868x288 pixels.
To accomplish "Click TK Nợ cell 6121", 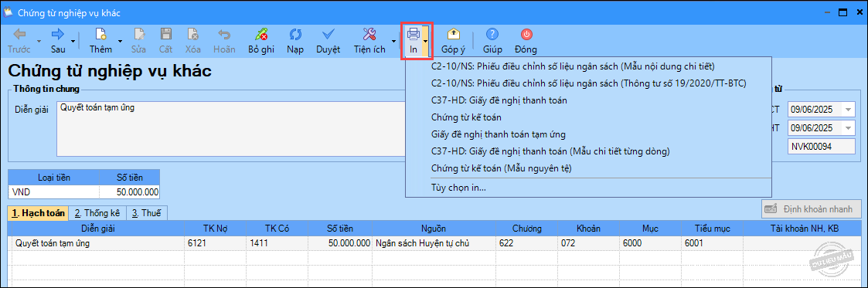I will click(x=216, y=242).
